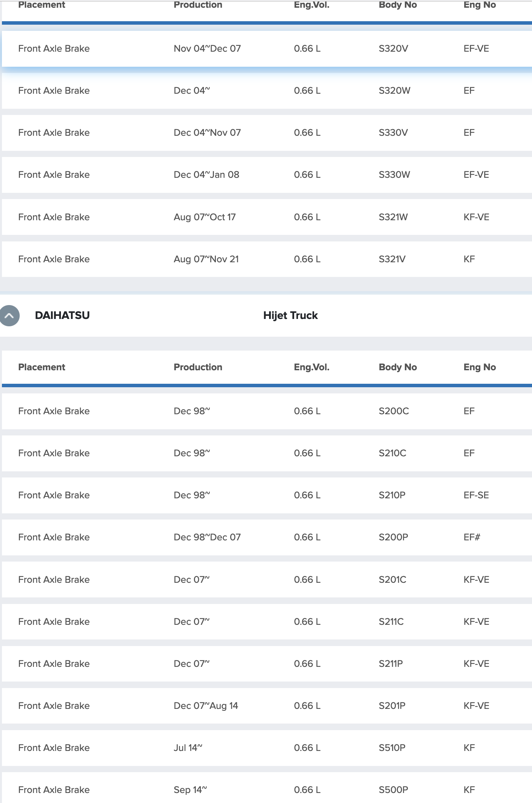Click the Production column header in Hijet Truck table
The image size is (532, 803).
pos(198,367)
